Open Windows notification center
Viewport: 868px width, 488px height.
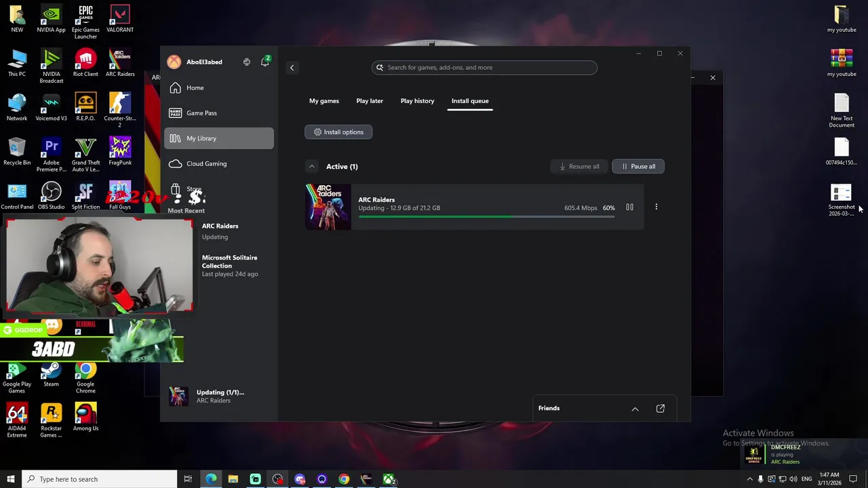click(853, 479)
